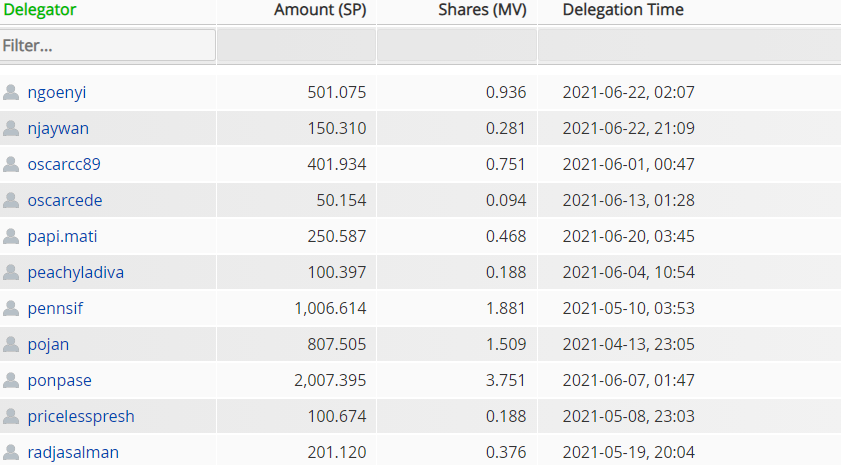Select the amount value 2,007.395
Screen dimensions: 841x465
click(330, 380)
